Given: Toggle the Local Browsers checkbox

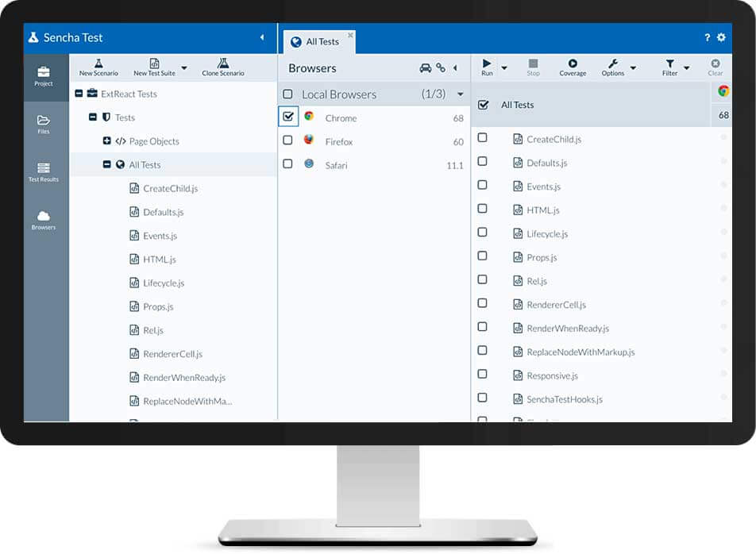Looking at the screenshot, I should 287,94.
